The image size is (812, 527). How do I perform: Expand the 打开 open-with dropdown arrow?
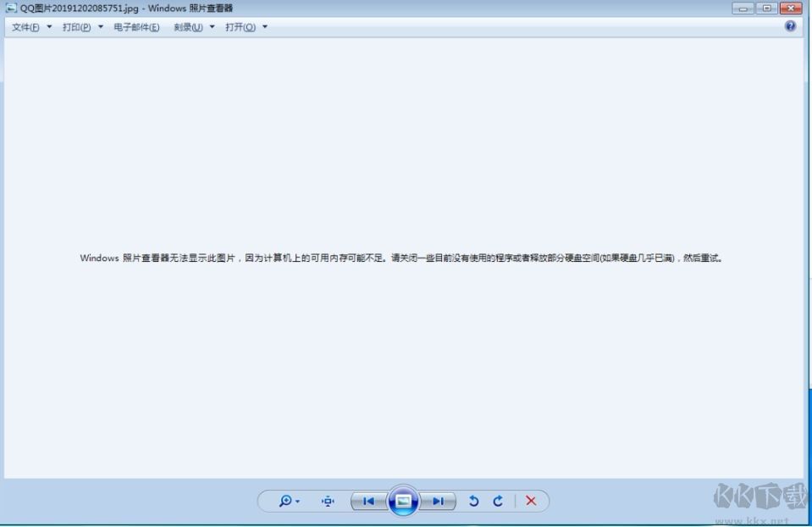264,26
